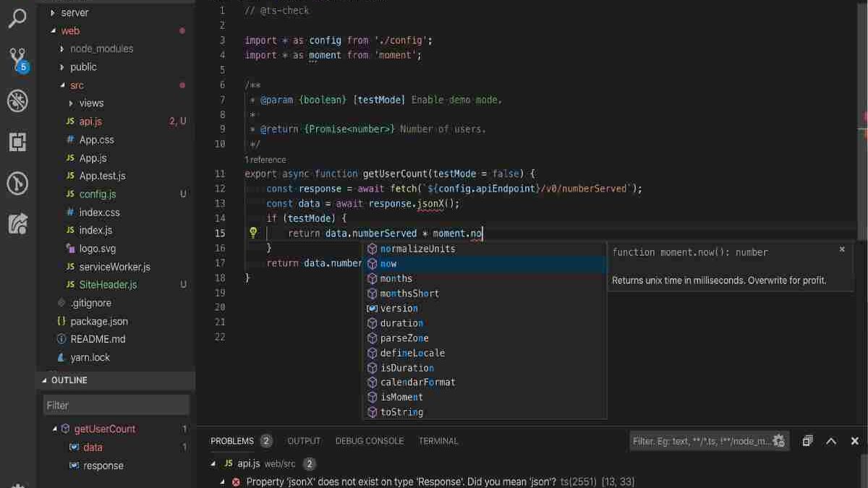Select isMoment suggestion

pos(484,397)
